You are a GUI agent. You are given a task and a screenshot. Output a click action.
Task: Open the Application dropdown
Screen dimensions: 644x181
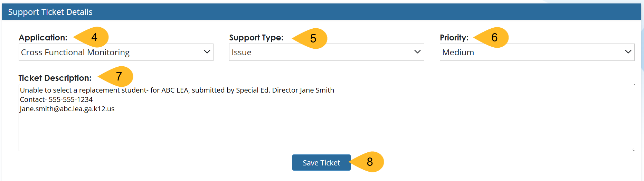[x=116, y=52]
